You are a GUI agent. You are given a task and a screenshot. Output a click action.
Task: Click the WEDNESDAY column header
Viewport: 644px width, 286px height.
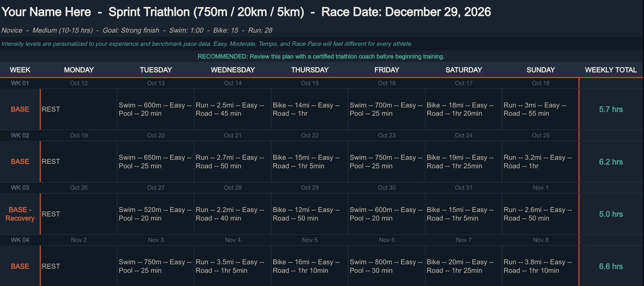[233, 70]
